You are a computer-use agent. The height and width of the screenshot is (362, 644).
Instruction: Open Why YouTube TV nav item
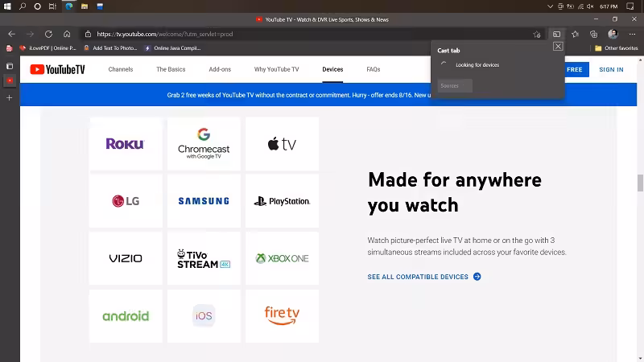point(276,69)
